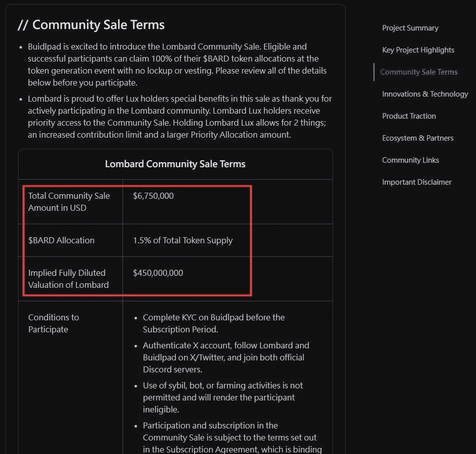Viewport: 476px width, 454px height.
Task: Click the 'Participation and subscription' bullet
Action: point(232,437)
